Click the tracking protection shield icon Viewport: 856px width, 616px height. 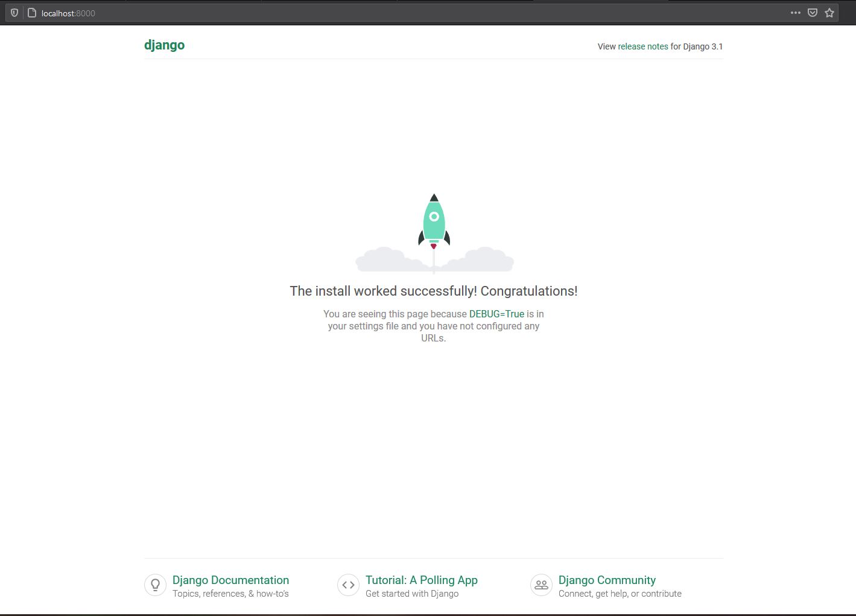pos(14,13)
